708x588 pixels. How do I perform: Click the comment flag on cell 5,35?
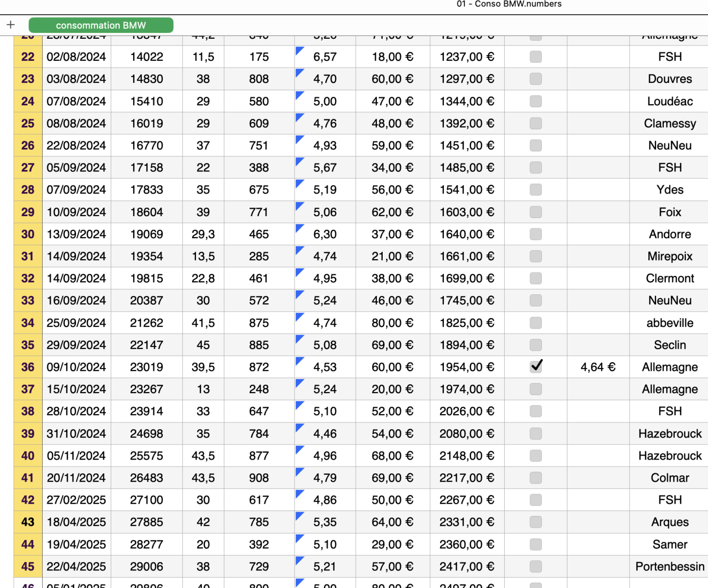pos(299,515)
